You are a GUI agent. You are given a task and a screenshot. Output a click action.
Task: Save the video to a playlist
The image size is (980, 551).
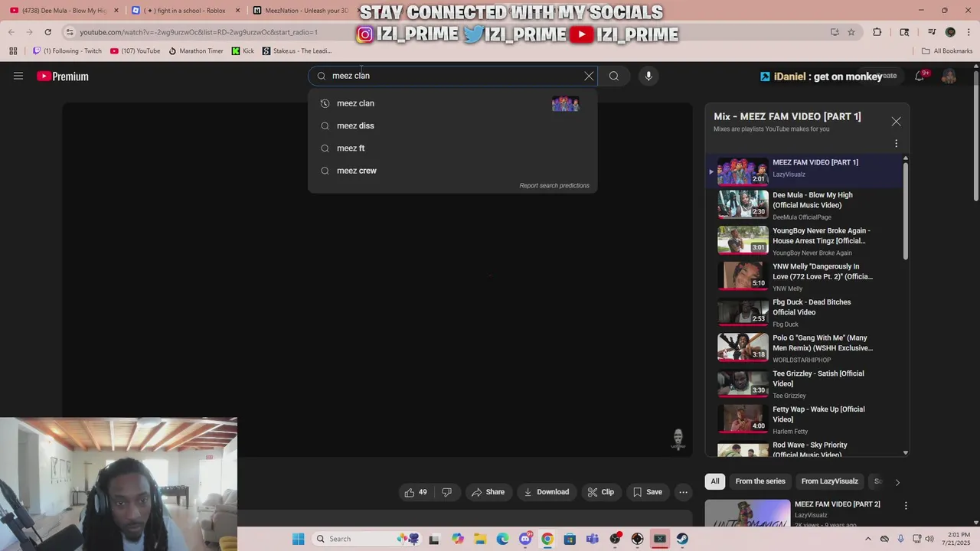pos(647,492)
